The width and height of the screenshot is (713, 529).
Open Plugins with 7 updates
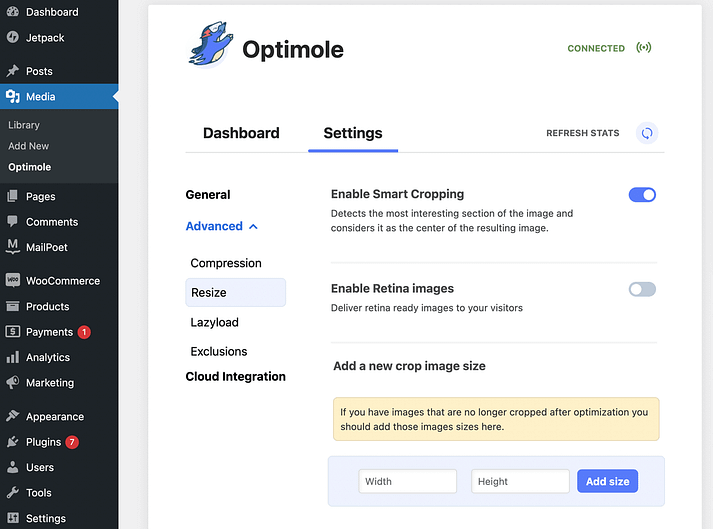click(43, 442)
